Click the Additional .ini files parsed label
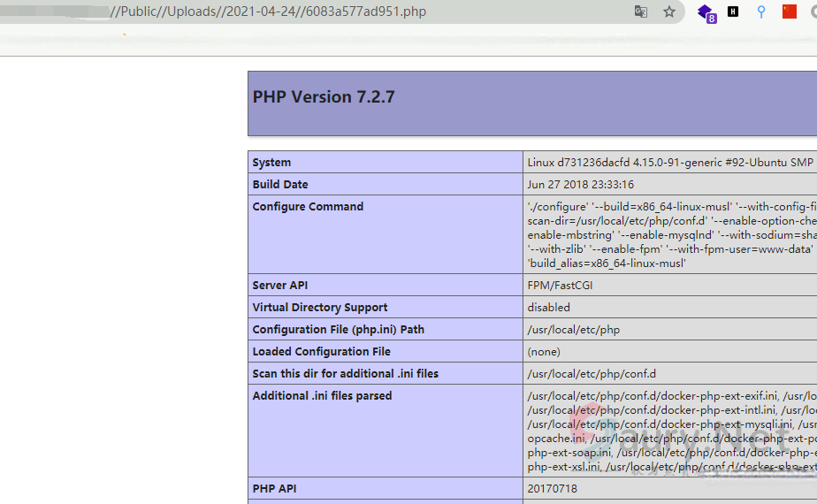 tap(322, 396)
